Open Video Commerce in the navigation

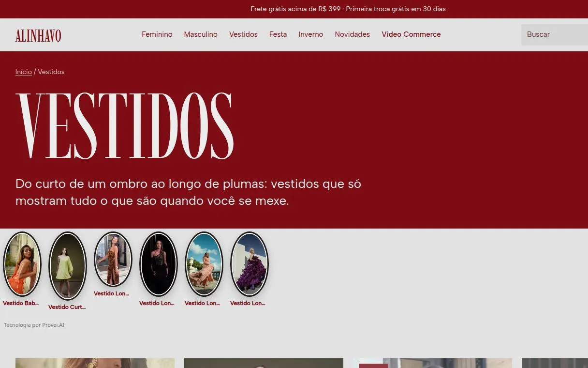411,34
